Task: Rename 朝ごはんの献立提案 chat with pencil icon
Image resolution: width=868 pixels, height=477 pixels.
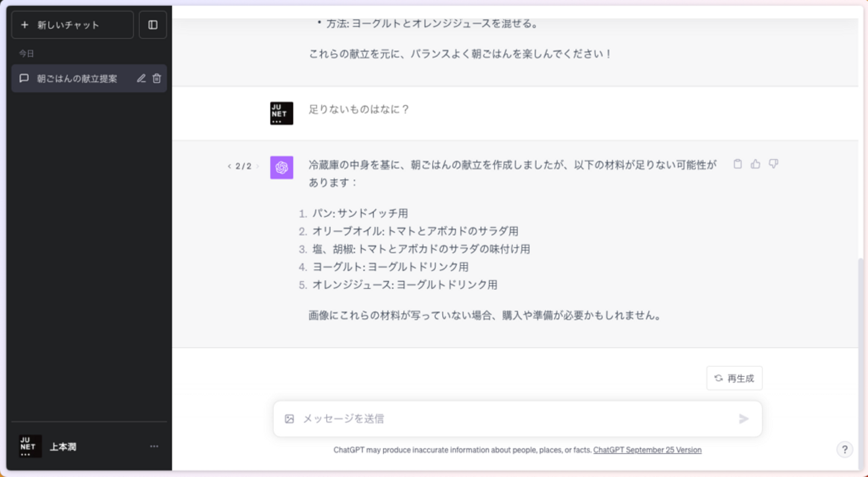Action: click(141, 78)
